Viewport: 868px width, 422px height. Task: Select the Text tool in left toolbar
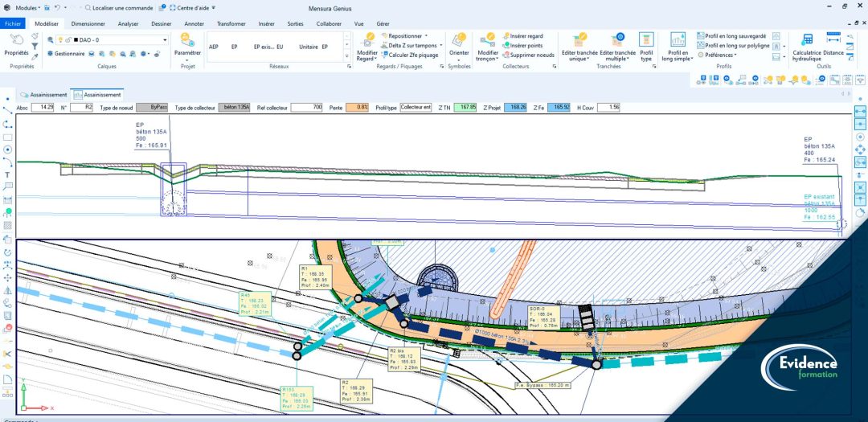pyautogui.click(x=7, y=174)
